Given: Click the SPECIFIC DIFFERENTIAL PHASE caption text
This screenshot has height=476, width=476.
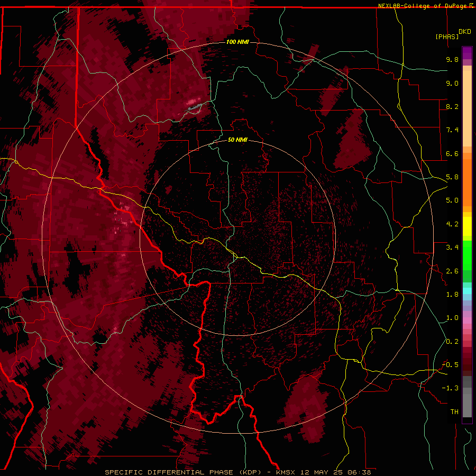Looking at the screenshot, I should click(169, 472).
